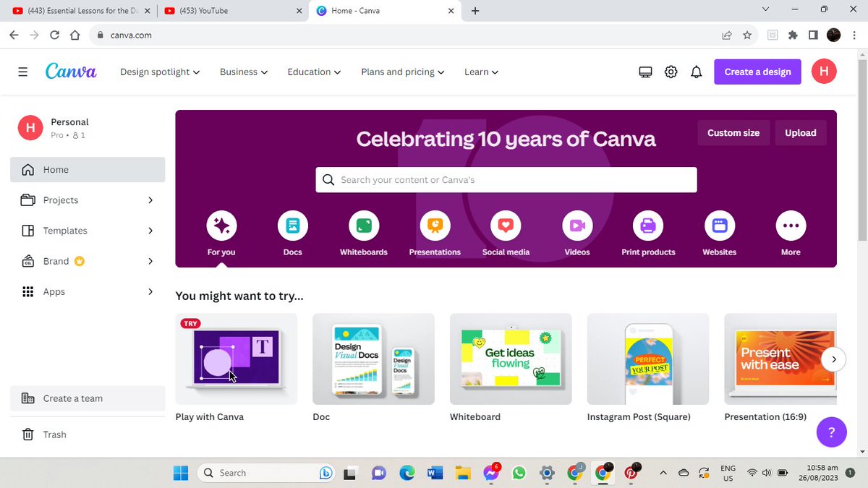Click the Windows Start button

click(x=180, y=473)
